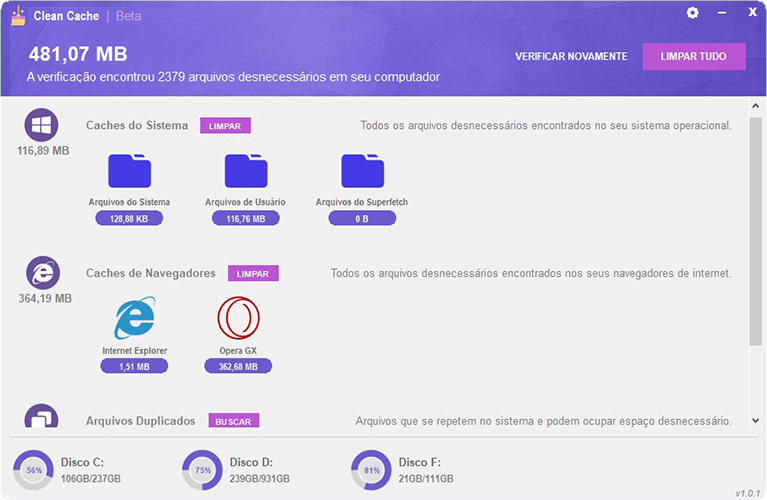Click the 481,07 MB total size text
Image resolution: width=767 pixels, height=500 pixels.
click(x=78, y=54)
